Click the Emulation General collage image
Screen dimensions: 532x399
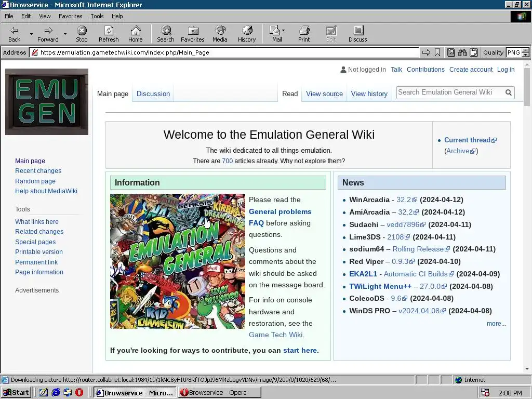178,261
